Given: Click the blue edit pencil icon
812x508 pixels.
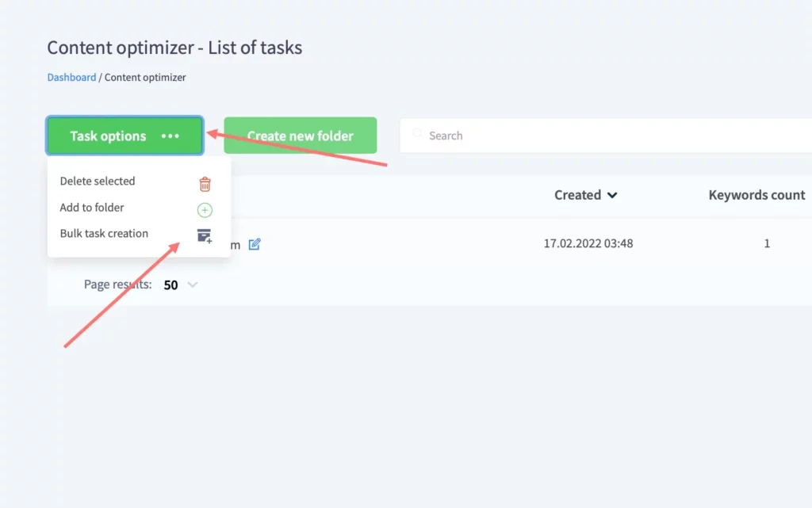Looking at the screenshot, I should click(x=255, y=244).
